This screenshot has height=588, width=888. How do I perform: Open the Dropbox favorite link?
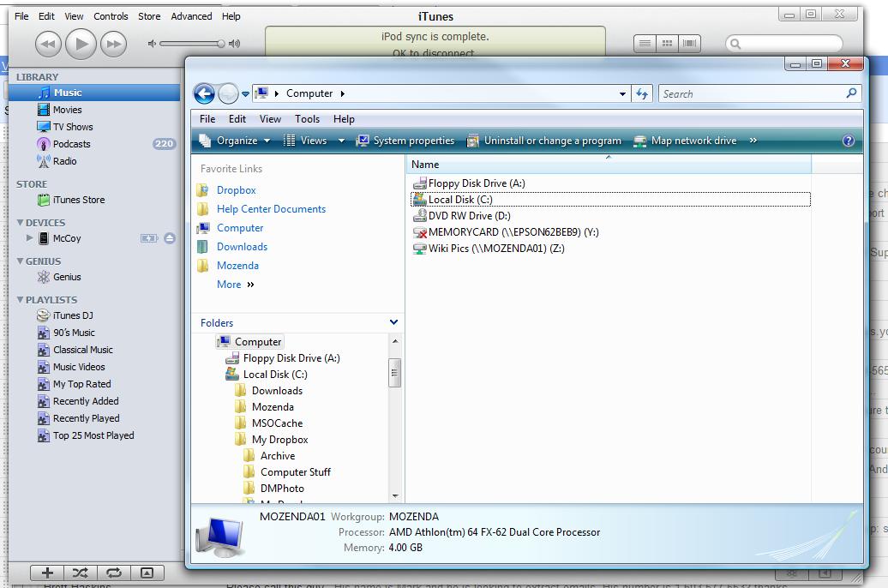pos(237,190)
